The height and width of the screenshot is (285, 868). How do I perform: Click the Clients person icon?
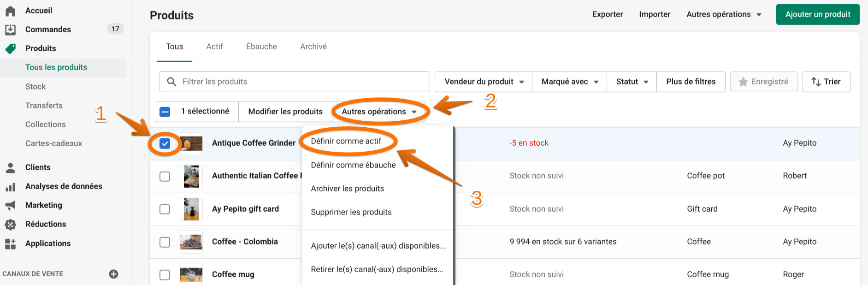[10, 167]
